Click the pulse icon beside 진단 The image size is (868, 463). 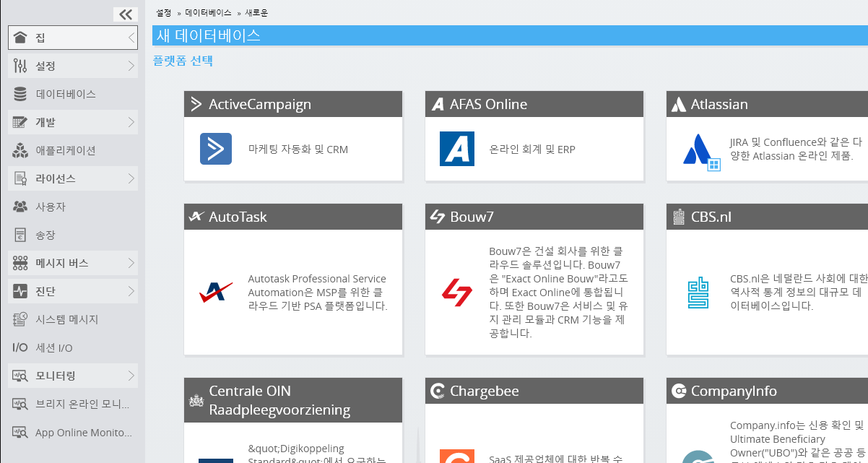[x=20, y=291]
